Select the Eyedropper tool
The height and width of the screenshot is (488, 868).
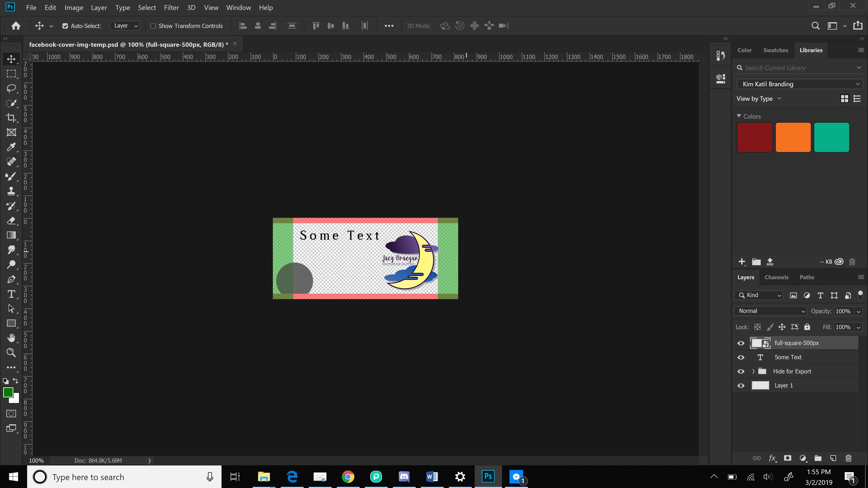(11, 147)
